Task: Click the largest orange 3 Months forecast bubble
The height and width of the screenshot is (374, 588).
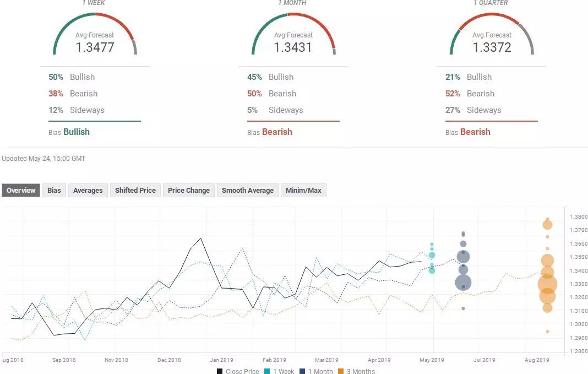Action: point(547,284)
